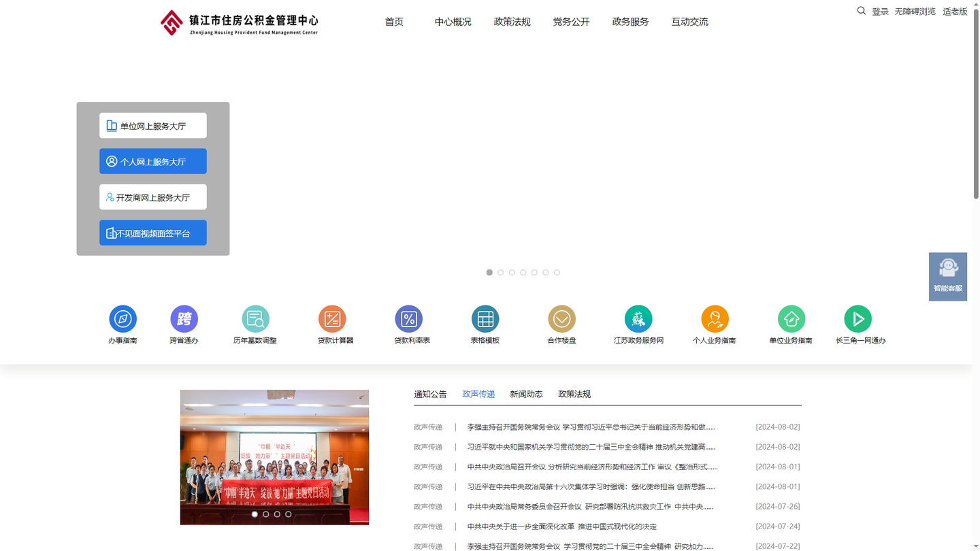Open 单位网上服务大厅
This screenshot has height=551, width=980.
(153, 126)
